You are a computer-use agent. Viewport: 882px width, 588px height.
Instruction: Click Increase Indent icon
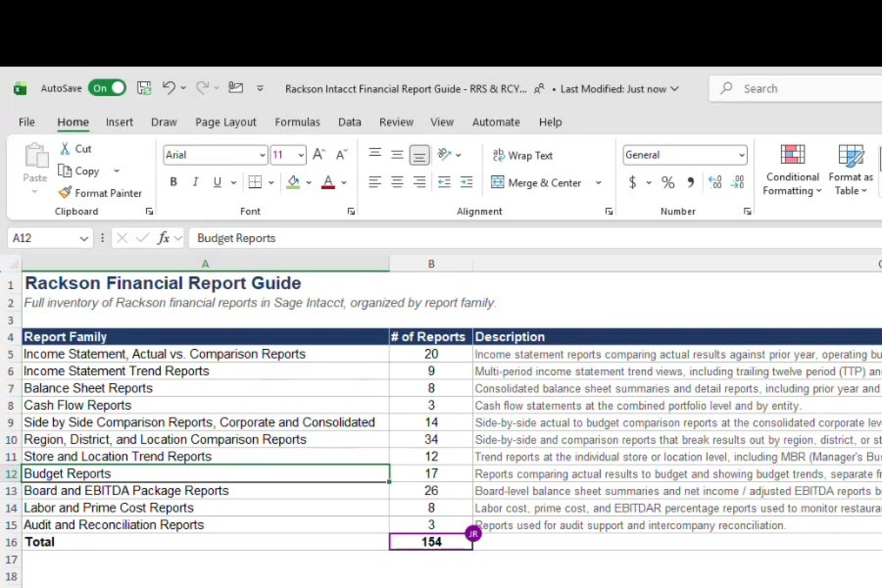pyautogui.click(x=466, y=182)
